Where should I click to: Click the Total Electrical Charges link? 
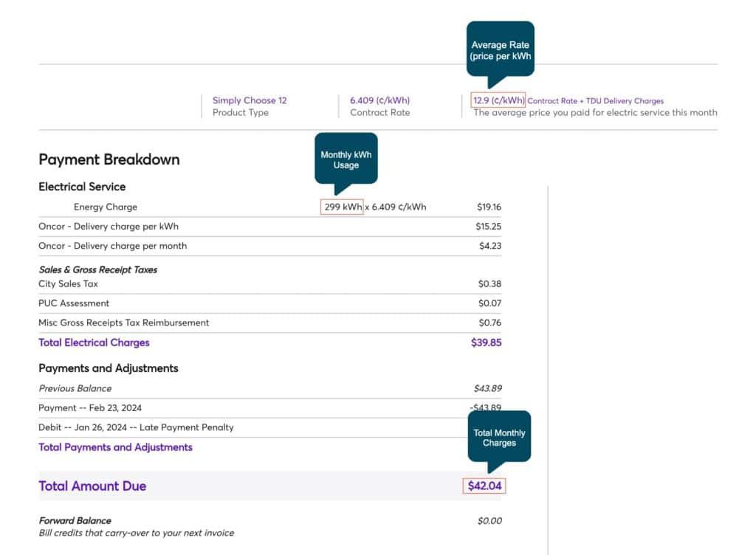coord(94,342)
